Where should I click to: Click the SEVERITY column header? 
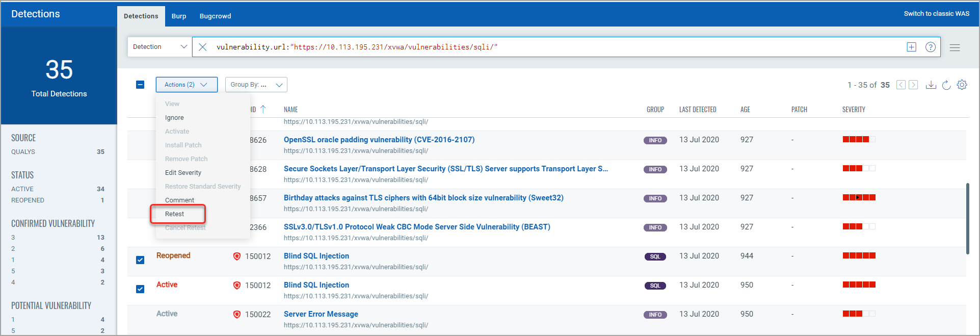coord(854,110)
